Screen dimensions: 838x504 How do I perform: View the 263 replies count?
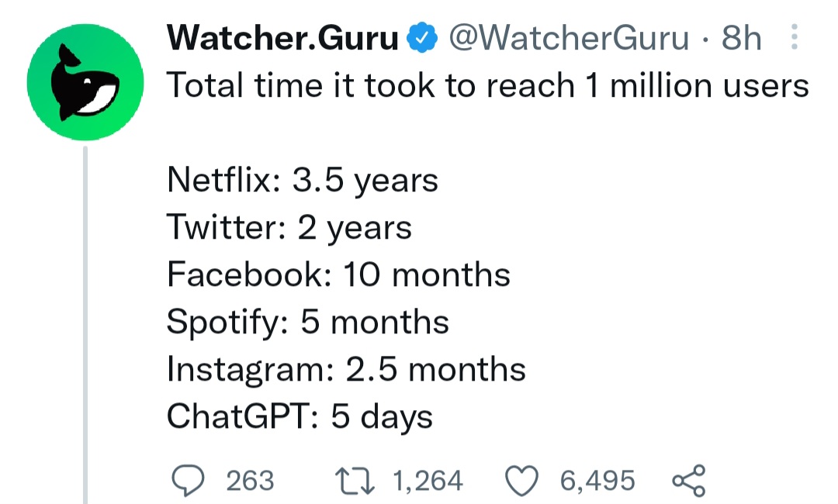click(250, 481)
